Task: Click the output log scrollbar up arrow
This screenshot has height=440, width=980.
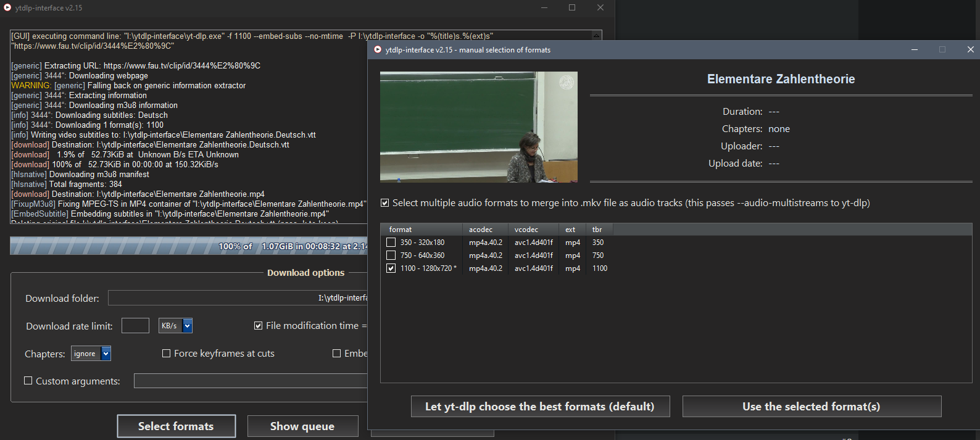Action: coord(596,36)
